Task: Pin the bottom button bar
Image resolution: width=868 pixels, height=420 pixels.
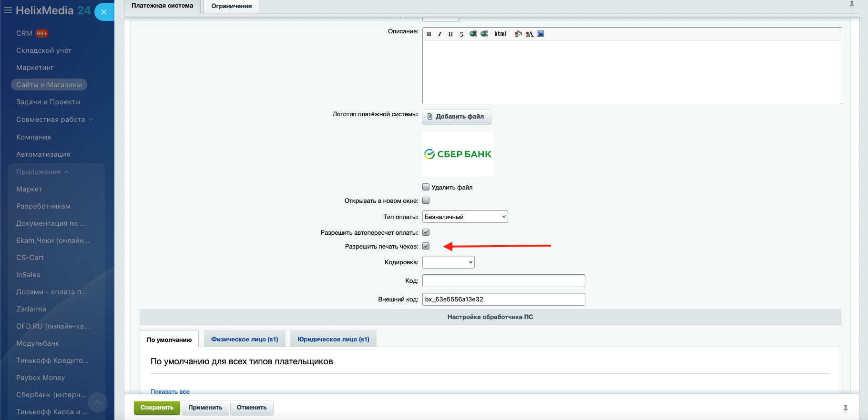Action: tap(846, 409)
